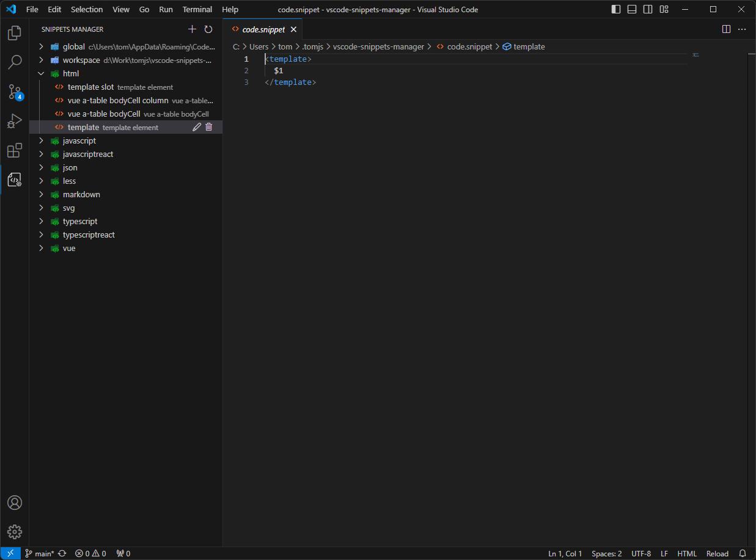Viewport: 756px width, 560px height.
Task: Open the editor More Actions menu
Action: click(742, 29)
